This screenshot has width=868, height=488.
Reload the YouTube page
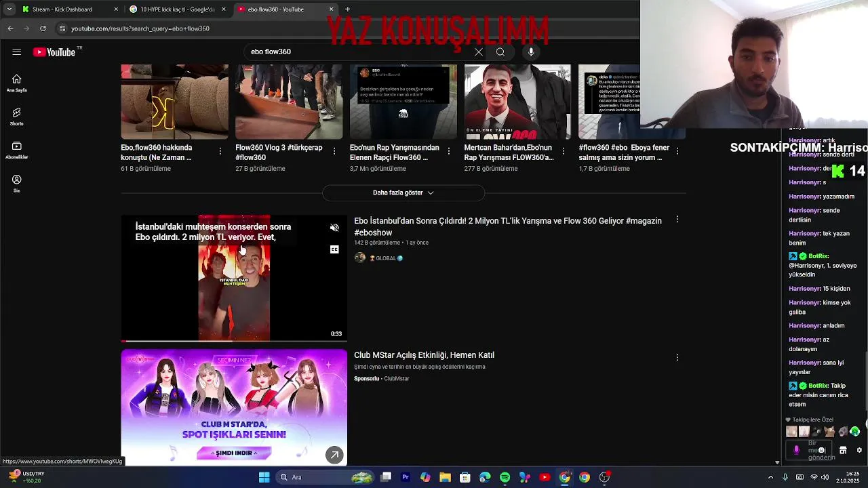click(43, 28)
